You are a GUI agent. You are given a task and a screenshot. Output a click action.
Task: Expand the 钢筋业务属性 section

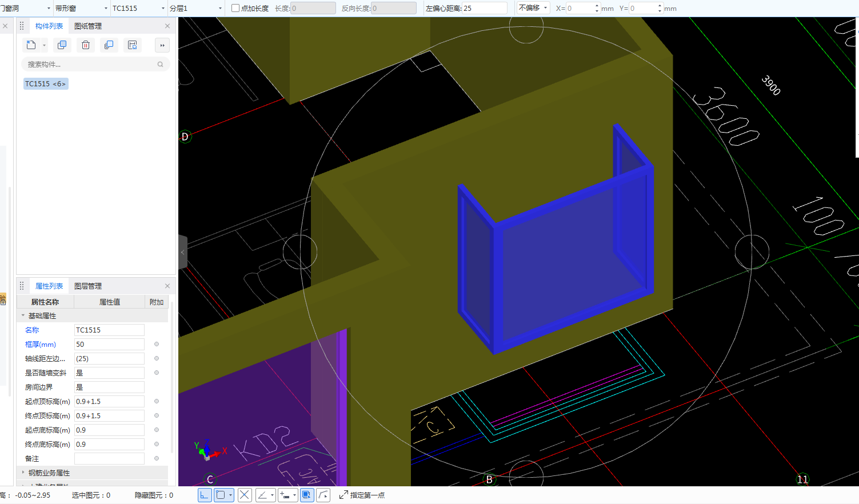[23, 473]
